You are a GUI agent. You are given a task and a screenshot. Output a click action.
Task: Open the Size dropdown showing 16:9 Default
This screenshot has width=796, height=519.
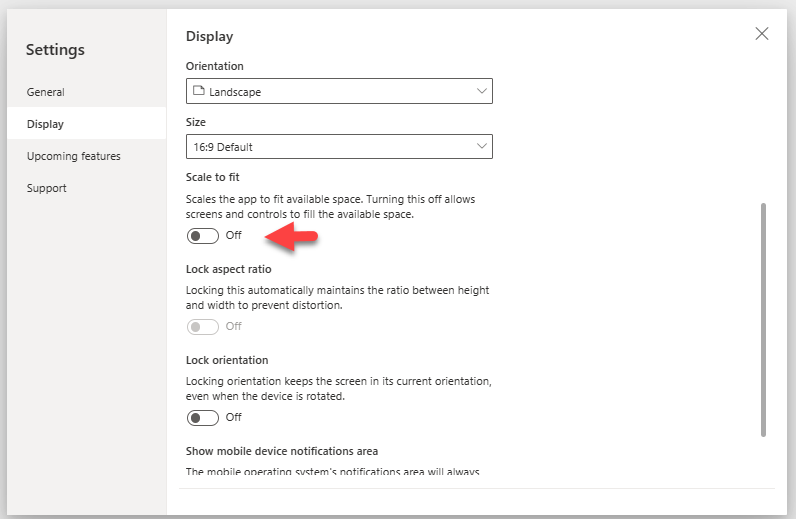coord(339,147)
